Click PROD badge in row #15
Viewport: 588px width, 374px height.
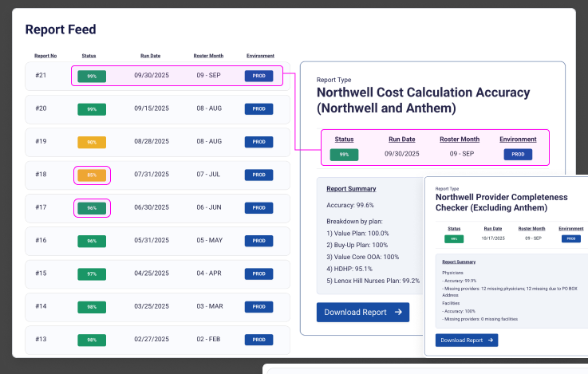click(258, 274)
